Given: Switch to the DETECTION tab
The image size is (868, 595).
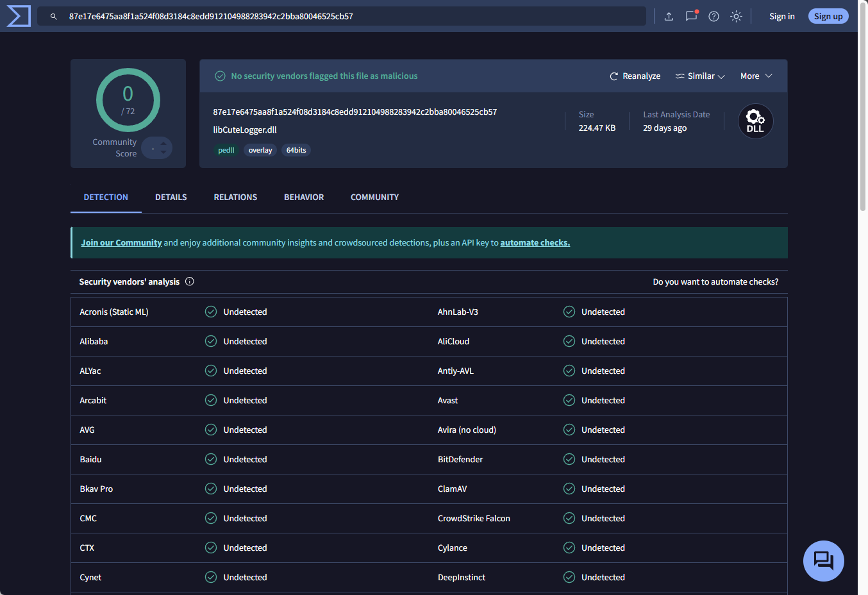Looking at the screenshot, I should [106, 197].
